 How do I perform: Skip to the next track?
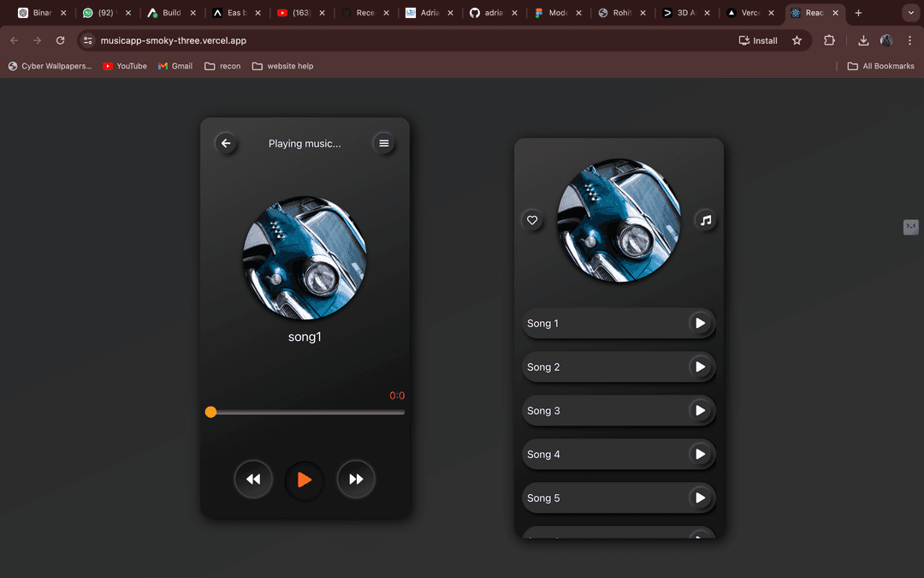point(356,480)
